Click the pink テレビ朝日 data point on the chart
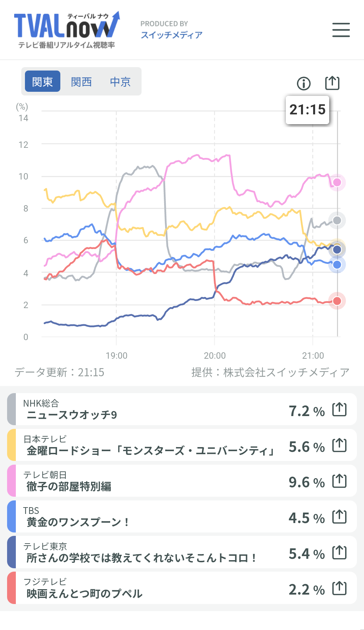This screenshot has width=364, height=630. click(x=337, y=183)
